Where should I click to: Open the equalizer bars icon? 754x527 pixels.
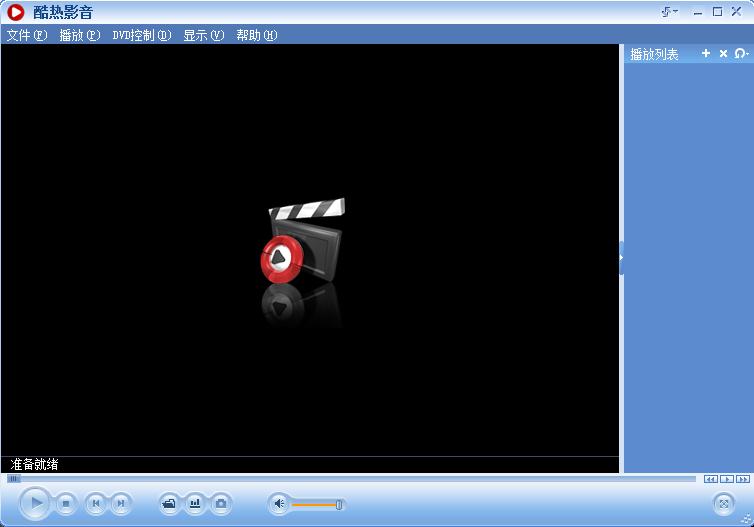tap(195, 503)
